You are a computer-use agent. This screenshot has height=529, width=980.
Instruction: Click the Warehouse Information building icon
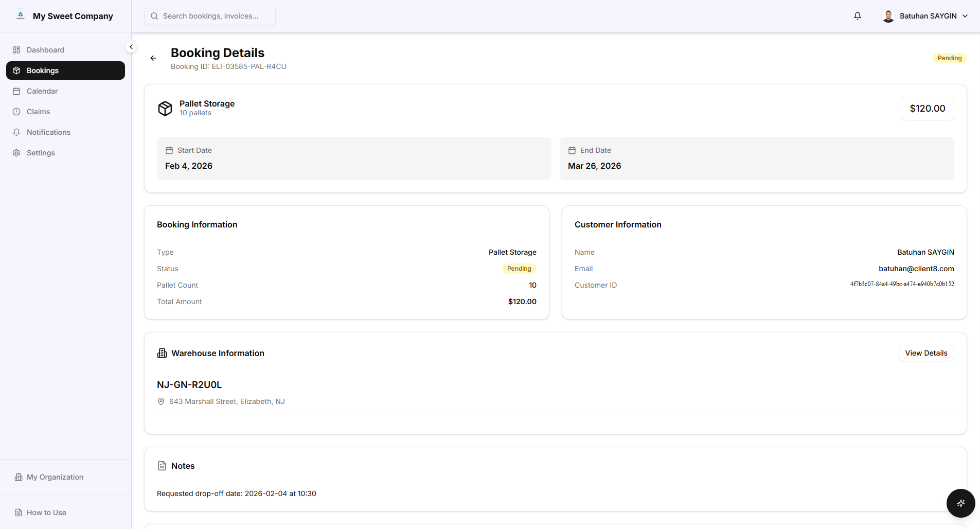(162, 353)
